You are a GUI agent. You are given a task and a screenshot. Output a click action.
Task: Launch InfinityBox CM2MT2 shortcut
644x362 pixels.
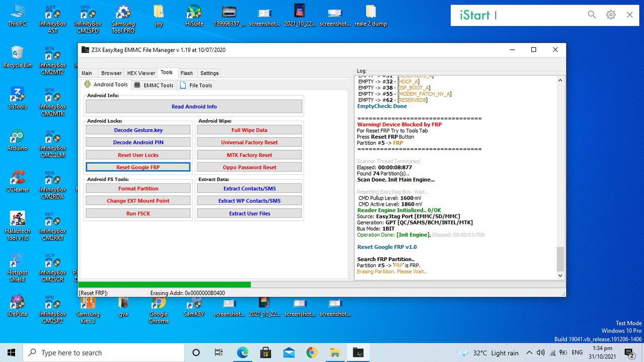click(x=52, y=60)
